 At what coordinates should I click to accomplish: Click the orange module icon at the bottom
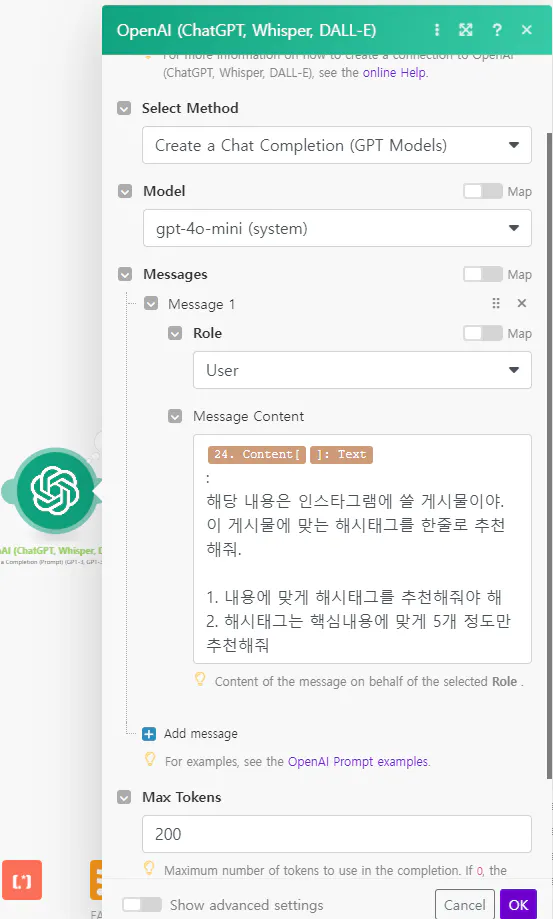(x=95, y=879)
